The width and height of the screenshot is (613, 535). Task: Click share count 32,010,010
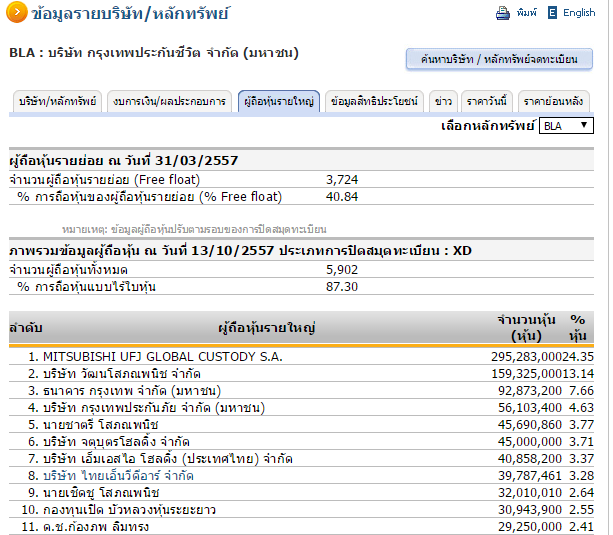pos(530,492)
